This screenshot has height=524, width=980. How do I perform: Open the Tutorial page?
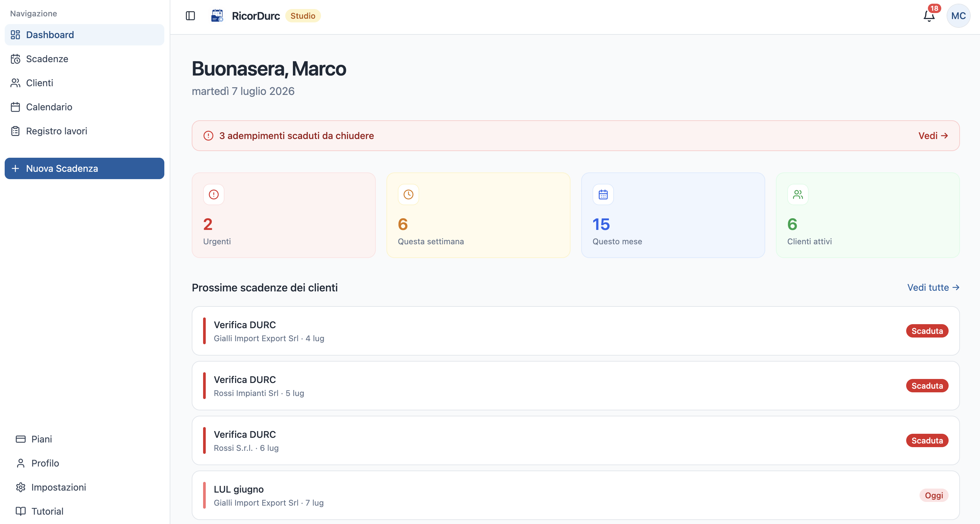(85, 511)
